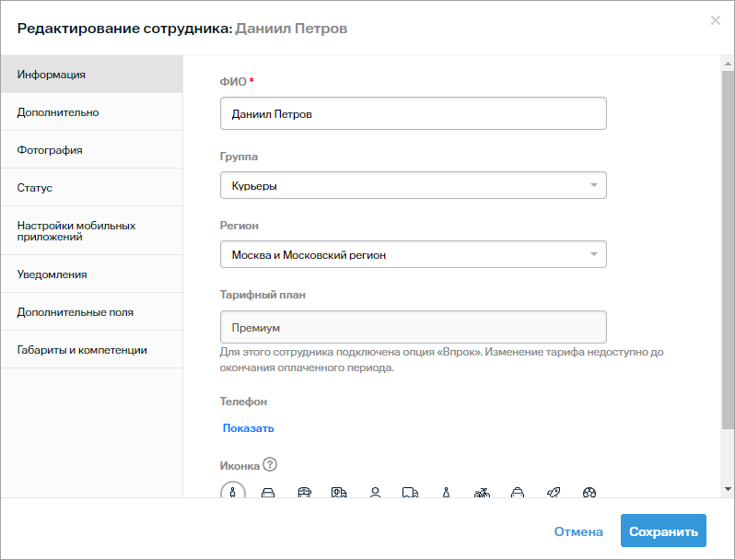Switch to the Дополнительно tab
Viewport: 735px width, 560px height.
(x=58, y=112)
